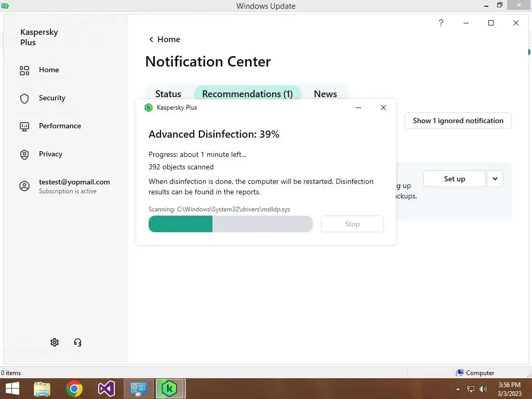Open Home in Kaspersky sidebar
The image size is (532, 399).
coord(49,70)
